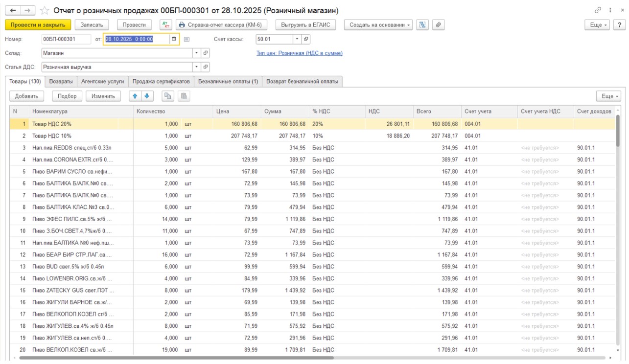Open the vertical three-dots window menu
629x364 pixels.
(x=610, y=10)
